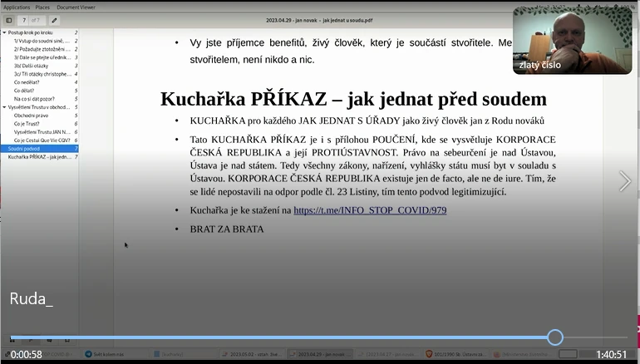This screenshot has height=364, width=640.
Task: Click the page number input field
Action: point(25,20)
